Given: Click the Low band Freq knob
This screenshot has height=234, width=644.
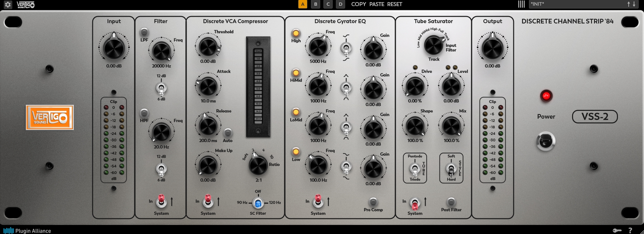Looking at the screenshot, I should pos(318,166).
